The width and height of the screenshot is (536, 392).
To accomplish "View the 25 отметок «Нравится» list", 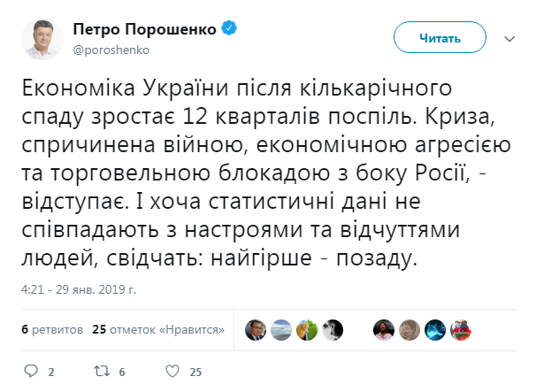I will 157,330.
